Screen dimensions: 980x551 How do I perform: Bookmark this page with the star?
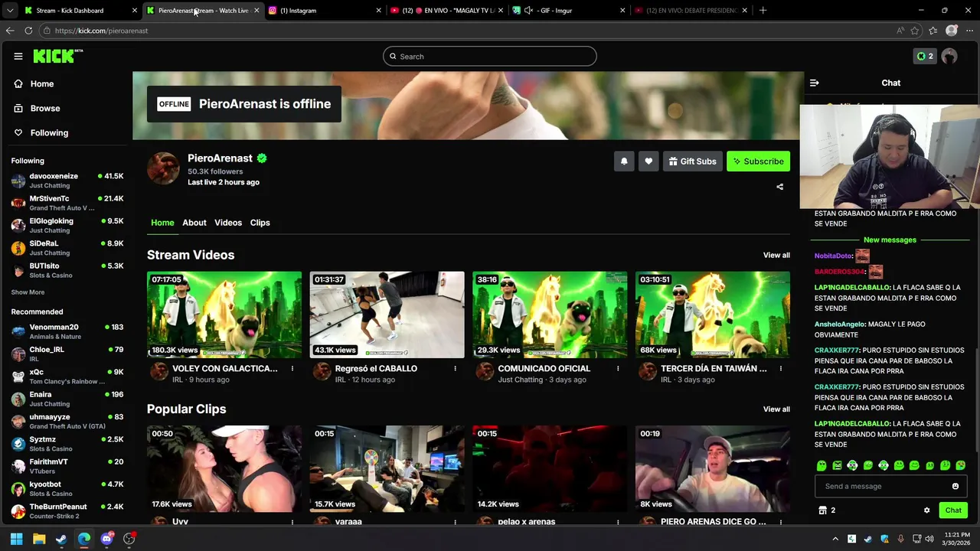click(915, 31)
